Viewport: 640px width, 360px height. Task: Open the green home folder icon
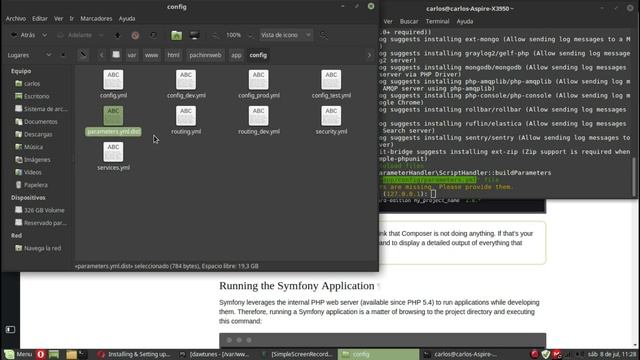(176, 36)
